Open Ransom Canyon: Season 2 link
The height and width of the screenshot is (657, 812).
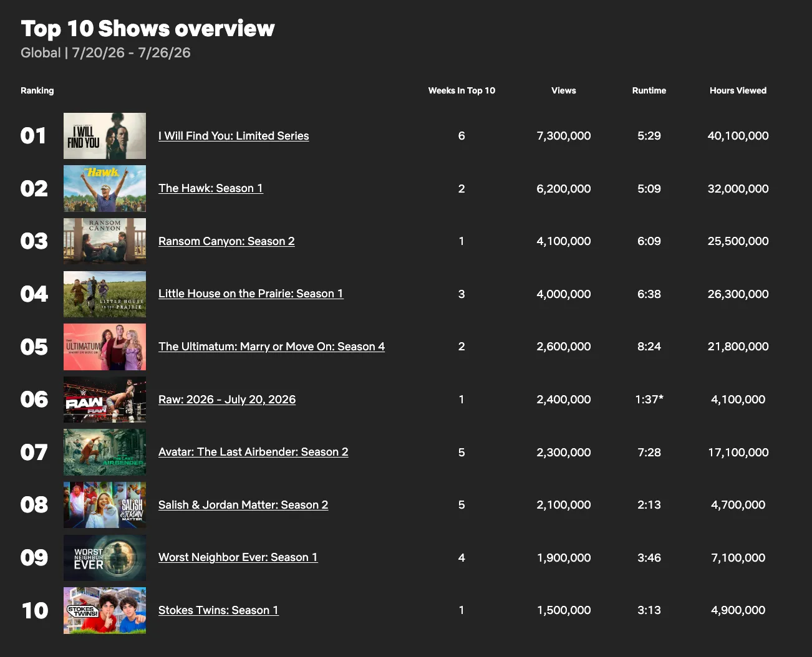tap(226, 241)
